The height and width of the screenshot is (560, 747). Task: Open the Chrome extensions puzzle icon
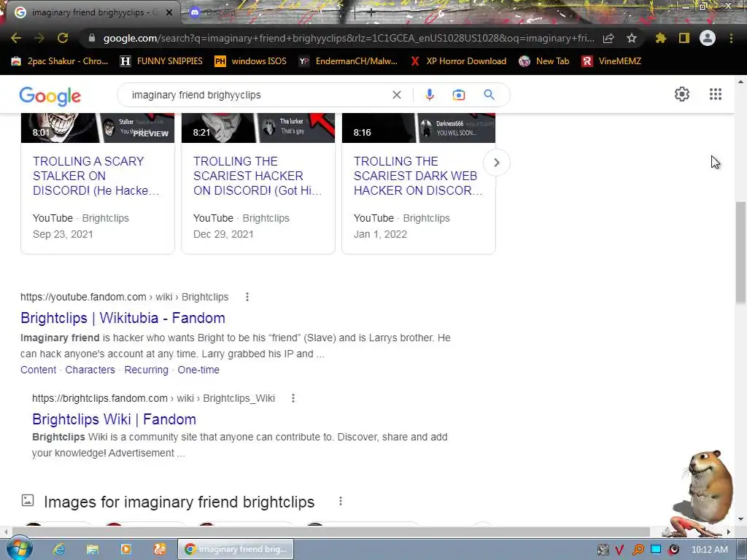pos(660,38)
